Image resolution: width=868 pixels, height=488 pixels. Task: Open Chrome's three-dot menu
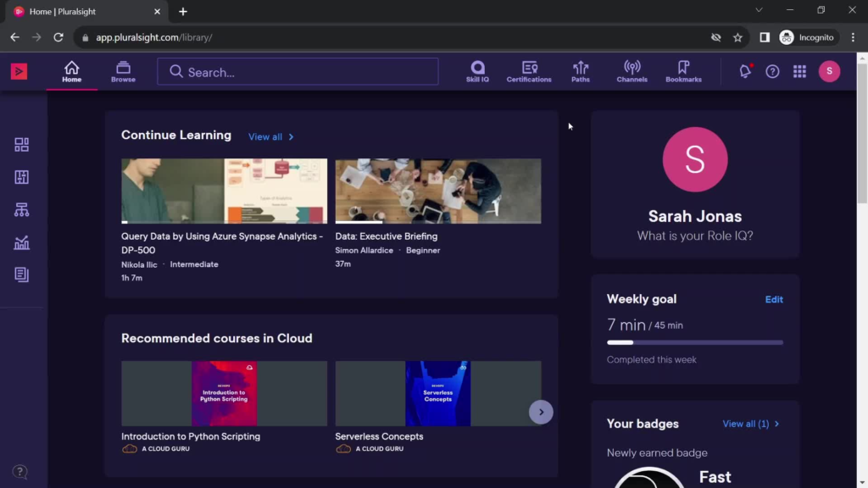pos(853,37)
